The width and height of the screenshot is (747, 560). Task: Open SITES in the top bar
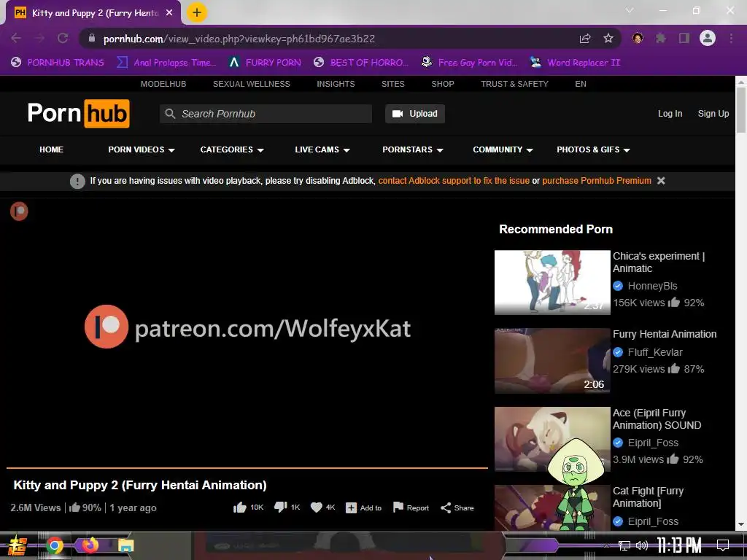(393, 84)
